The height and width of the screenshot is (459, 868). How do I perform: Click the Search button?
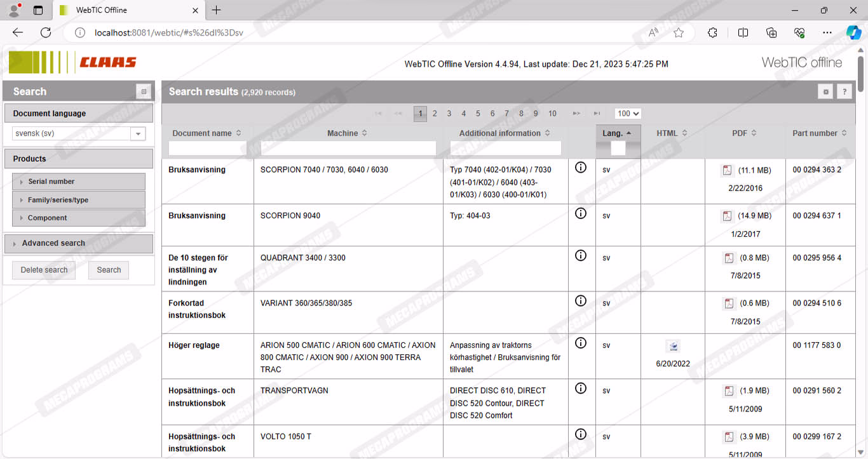pyautogui.click(x=109, y=270)
